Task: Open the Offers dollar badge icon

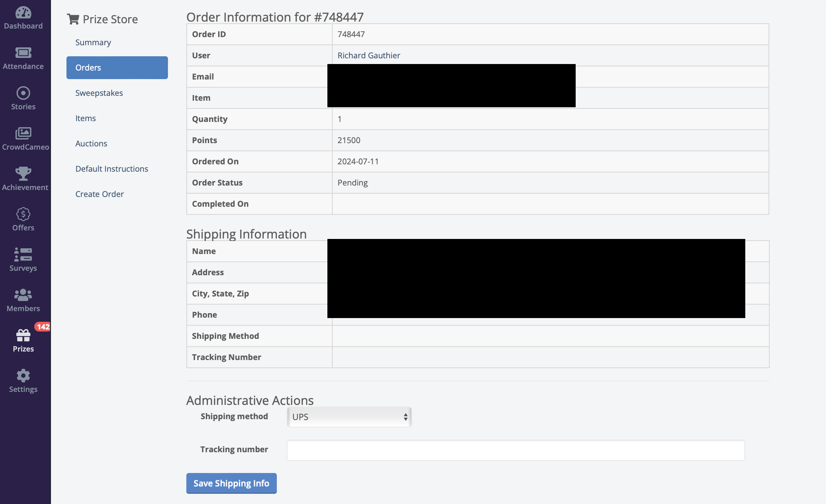Action: coord(23,214)
